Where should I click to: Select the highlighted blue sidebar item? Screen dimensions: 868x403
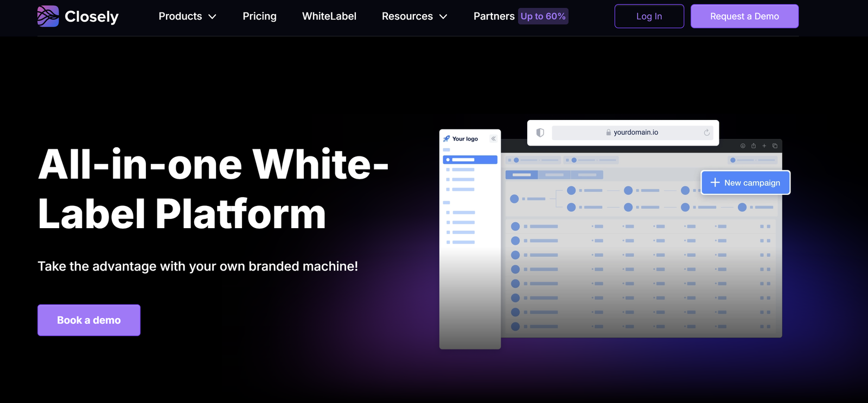coord(470,160)
